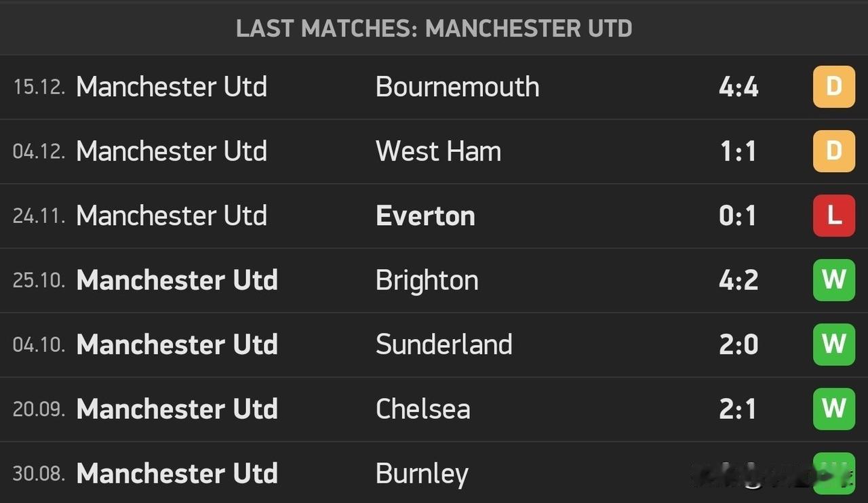Click the 4:2 score against Brighton

click(738, 280)
